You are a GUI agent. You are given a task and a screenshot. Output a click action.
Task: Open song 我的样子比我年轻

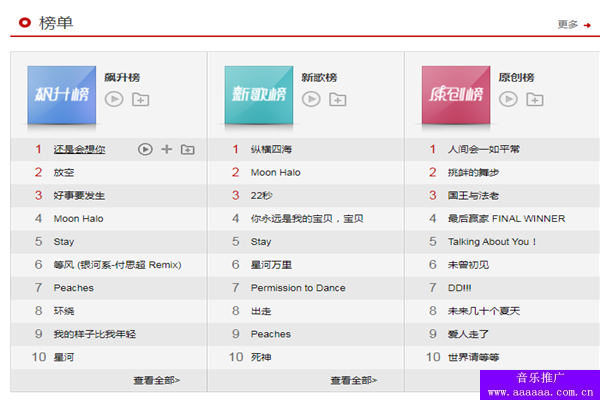coord(95,334)
